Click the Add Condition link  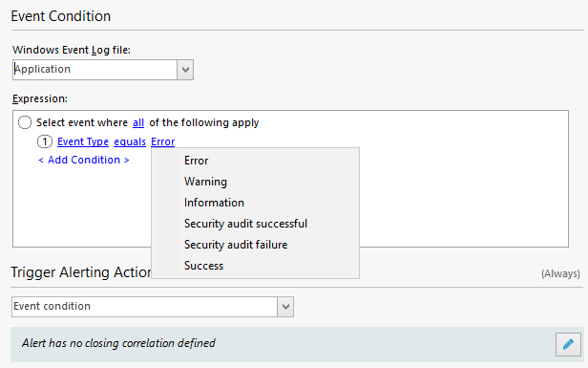click(x=84, y=160)
